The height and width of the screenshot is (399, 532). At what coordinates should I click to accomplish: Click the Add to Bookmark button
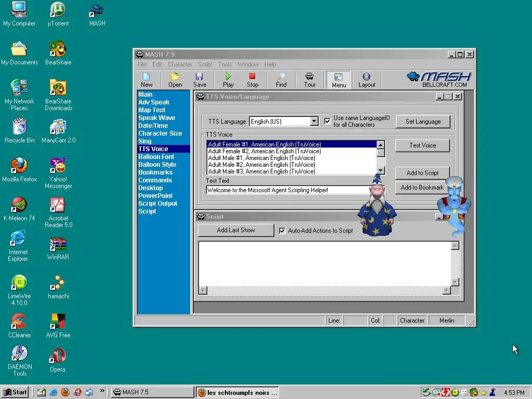click(x=422, y=187)
